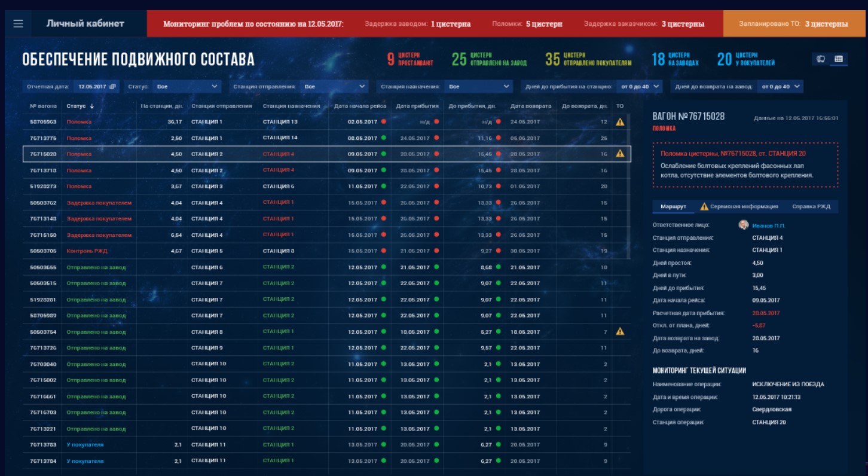Open the Справка РЖД tab

pos(811,206)
